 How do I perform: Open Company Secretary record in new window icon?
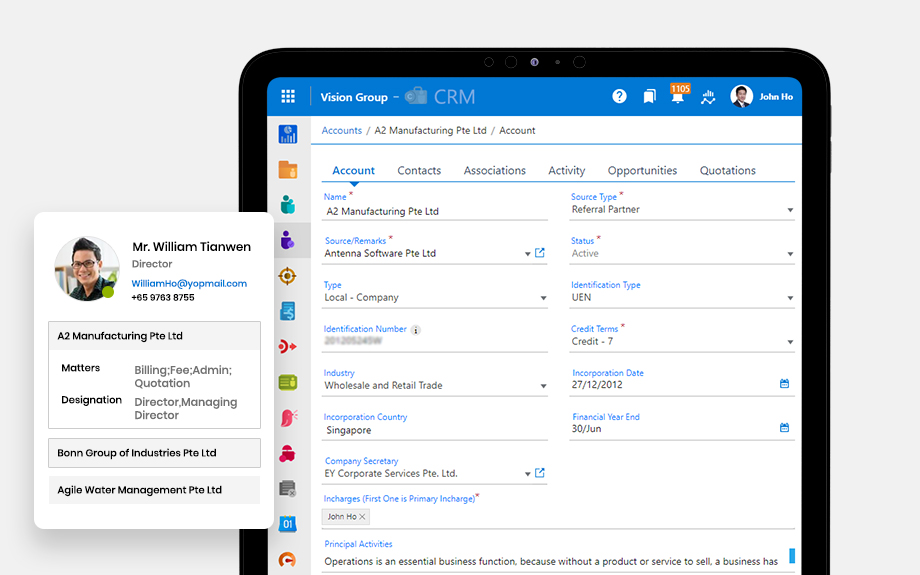(x=540, y=473)
